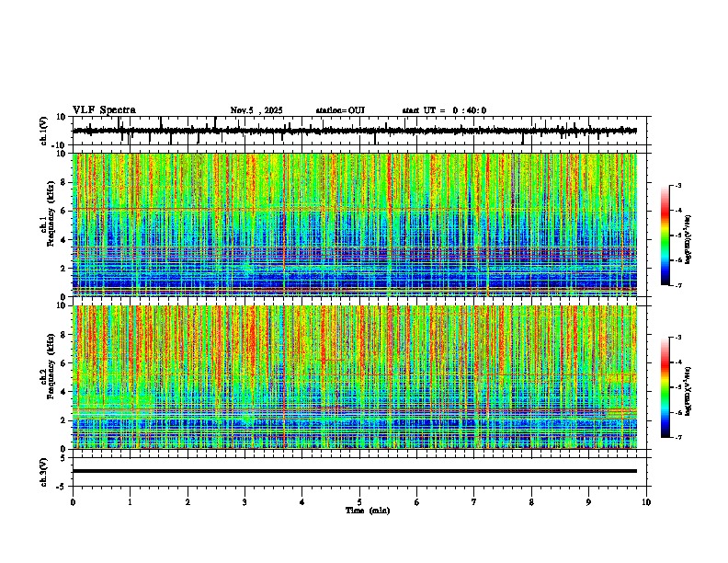Select the date text "Nov.5 , 2025"

coord(256,110)
